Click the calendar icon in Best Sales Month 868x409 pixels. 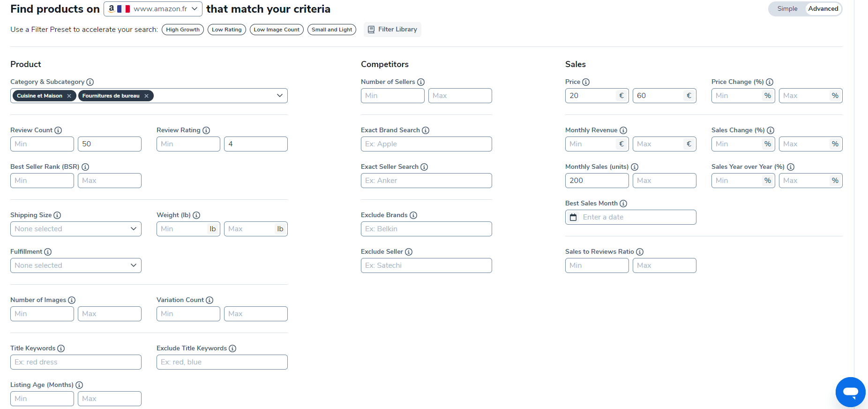[573, 217]
